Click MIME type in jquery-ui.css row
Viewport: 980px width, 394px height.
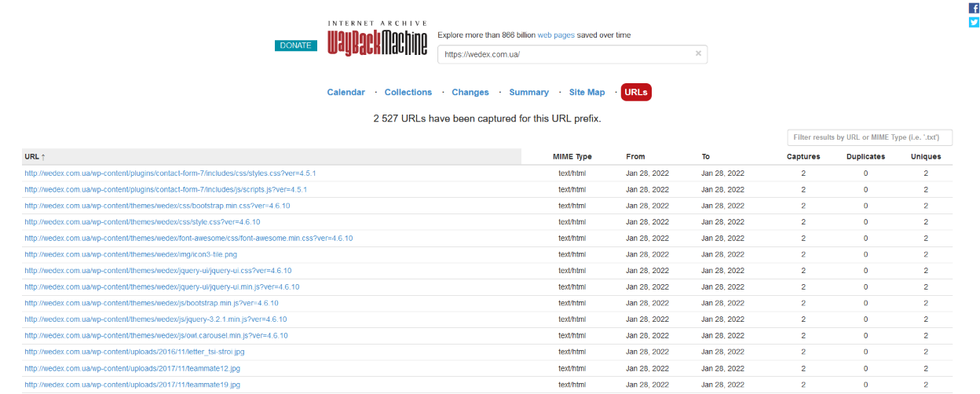pos(572,271)
